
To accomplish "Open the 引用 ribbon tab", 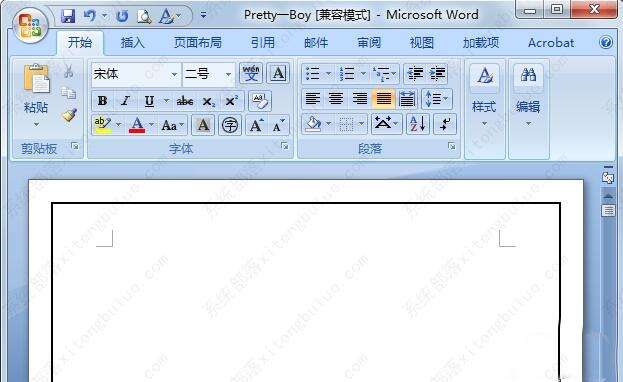I will [263, 43].
